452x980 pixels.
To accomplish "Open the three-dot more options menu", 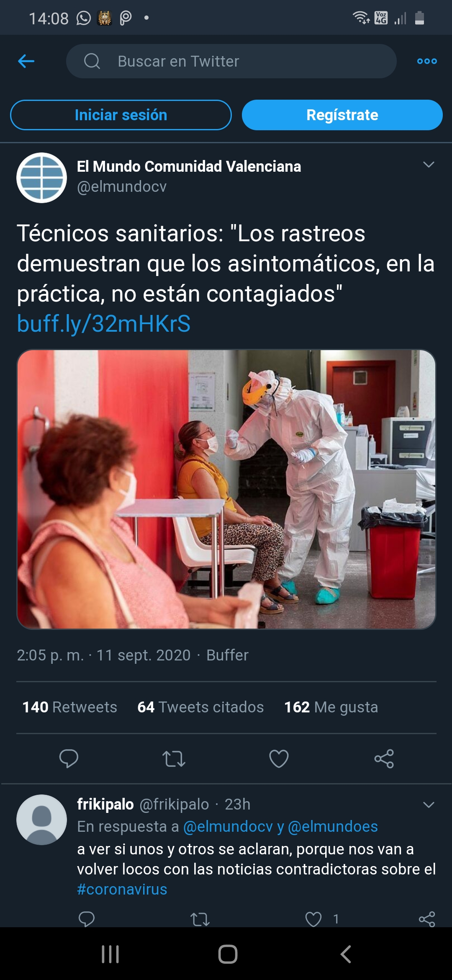I will pyautogui.click(x=427, y=61).
